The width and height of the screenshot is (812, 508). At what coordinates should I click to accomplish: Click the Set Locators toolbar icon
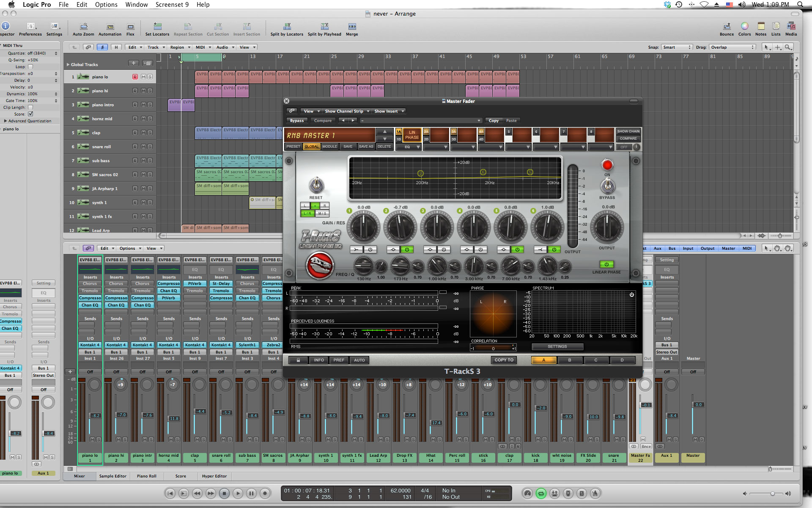click(157, 27)
